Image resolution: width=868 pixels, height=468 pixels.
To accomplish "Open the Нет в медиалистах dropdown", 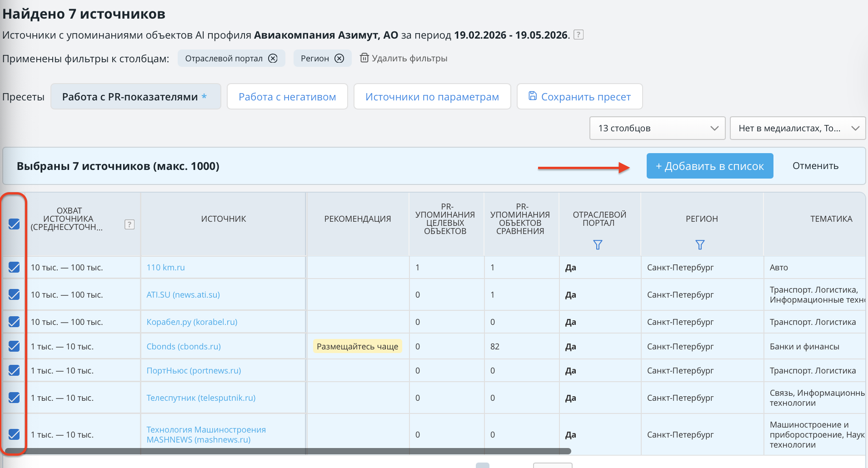I will tap(798, 128).
